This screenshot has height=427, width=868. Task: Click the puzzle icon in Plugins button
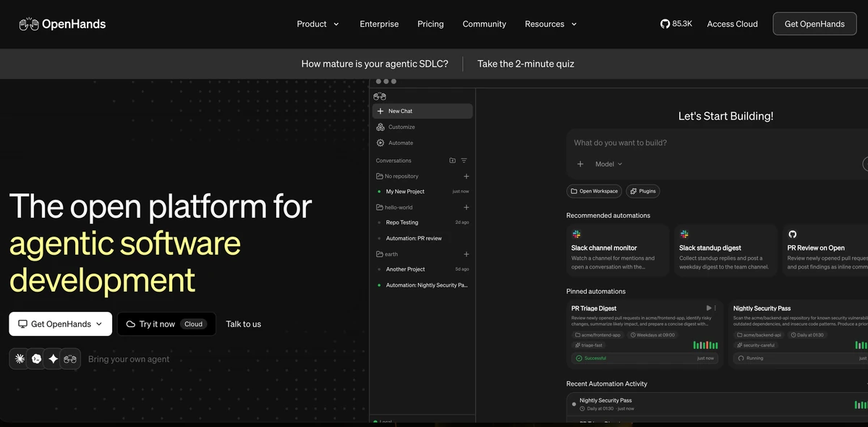[633, 191]
